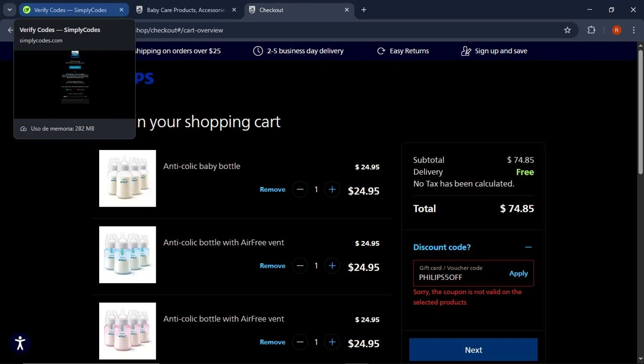Apply the PHILIPS5OFF voucher code
Screen dimensions: 644x364
(518, 273)
